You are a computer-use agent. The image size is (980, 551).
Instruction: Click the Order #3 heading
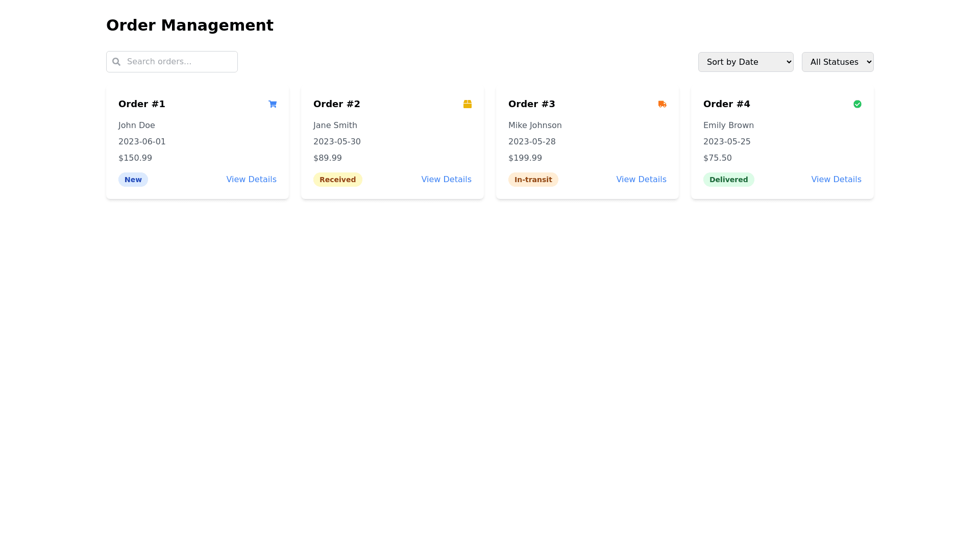(x=531, y=104)
